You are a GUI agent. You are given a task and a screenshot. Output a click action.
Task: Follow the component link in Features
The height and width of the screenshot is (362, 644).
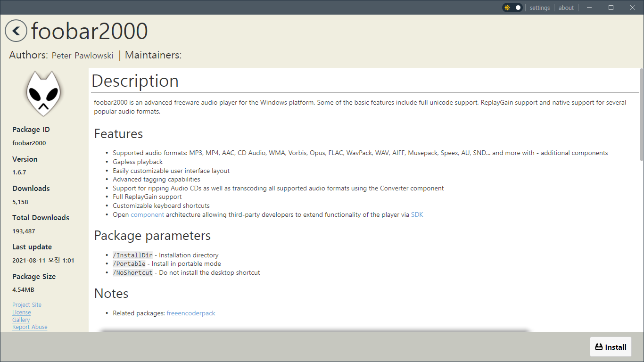pyautogui.click(x=148, y=214)
